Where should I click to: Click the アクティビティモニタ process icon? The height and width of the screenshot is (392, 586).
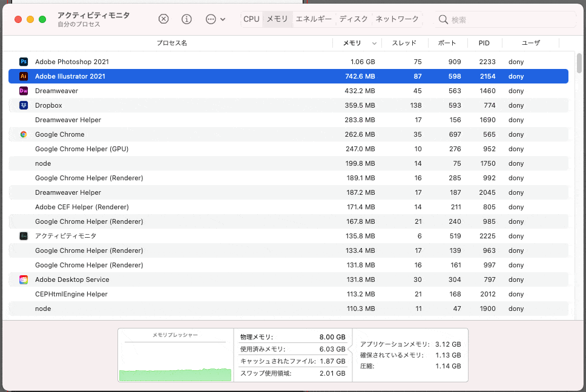tap(24, 236)
